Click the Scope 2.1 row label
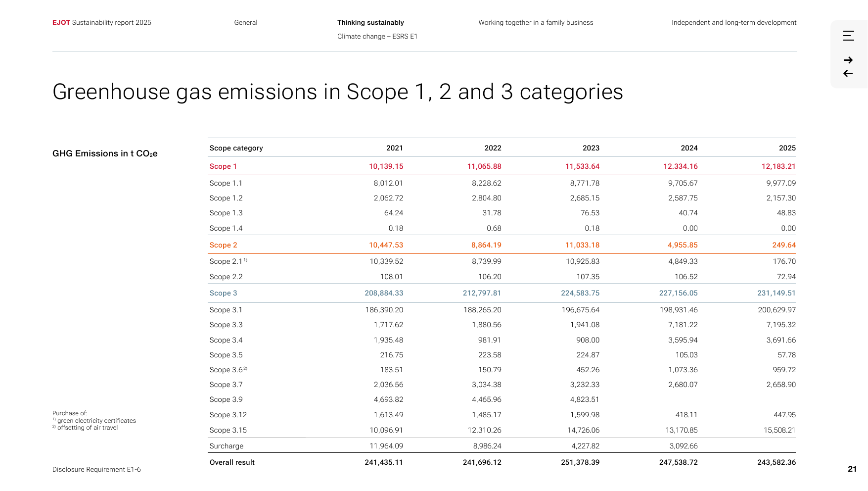The width and height of the screenshot is (868, 491). (x=228, y=261)
